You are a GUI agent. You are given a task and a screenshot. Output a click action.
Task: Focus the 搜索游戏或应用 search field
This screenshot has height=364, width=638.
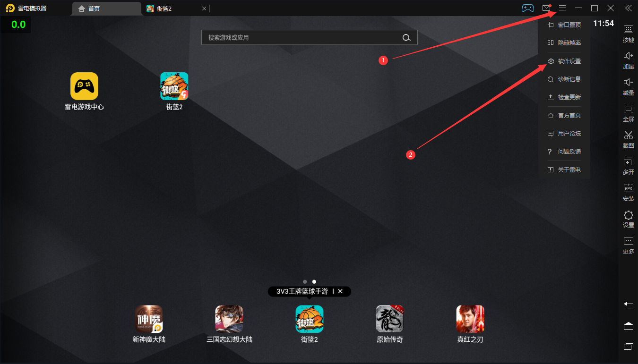[309, 38]
